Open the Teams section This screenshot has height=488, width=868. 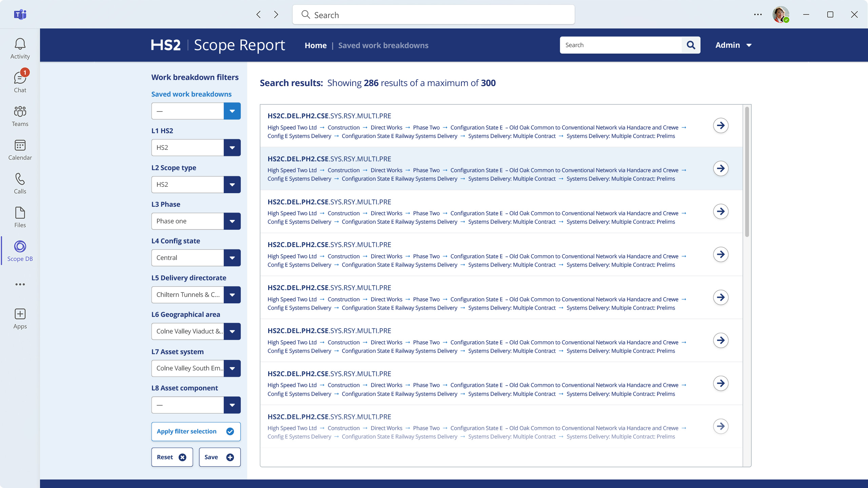pos(20,116)
